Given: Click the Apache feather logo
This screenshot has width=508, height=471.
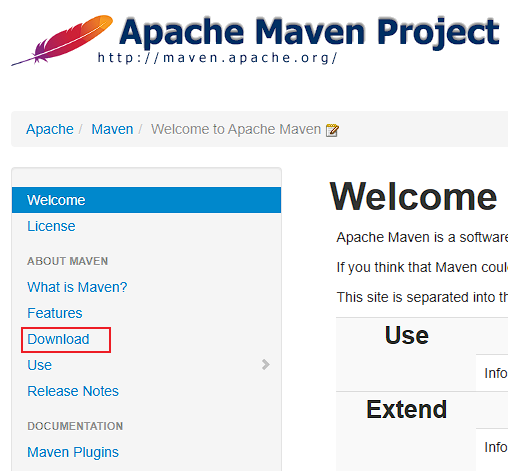Looking at the screenshot, I should [x=62, y=40].
